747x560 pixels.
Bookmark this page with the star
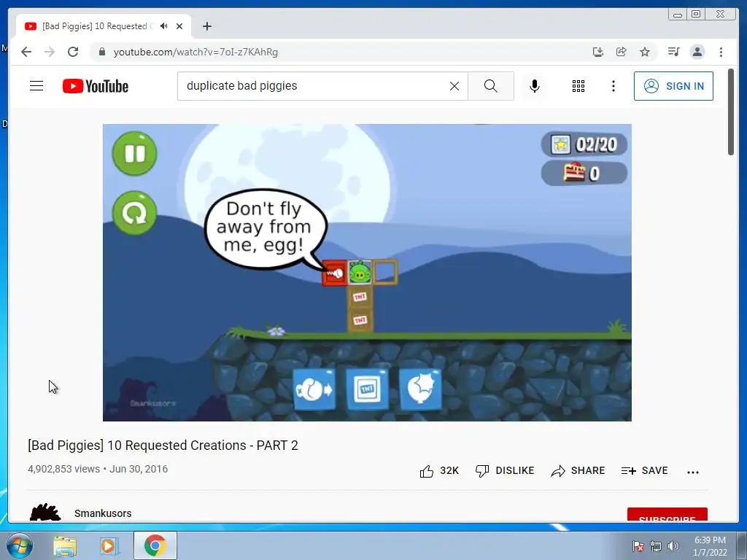(645, 52)
